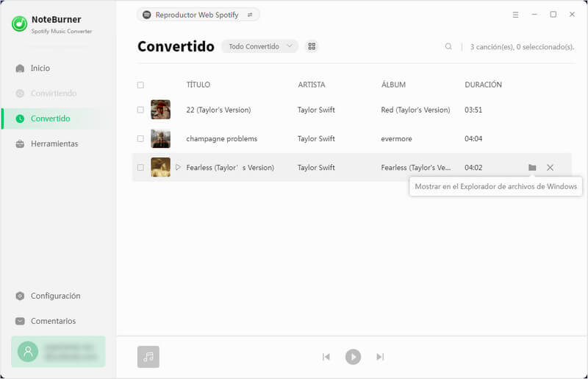Click the champagne problems album cover

[160, 138]
